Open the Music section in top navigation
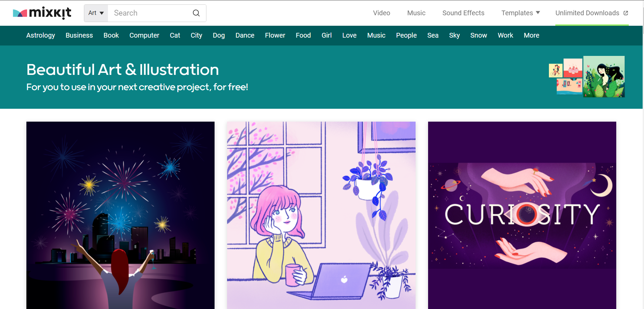 416,13
